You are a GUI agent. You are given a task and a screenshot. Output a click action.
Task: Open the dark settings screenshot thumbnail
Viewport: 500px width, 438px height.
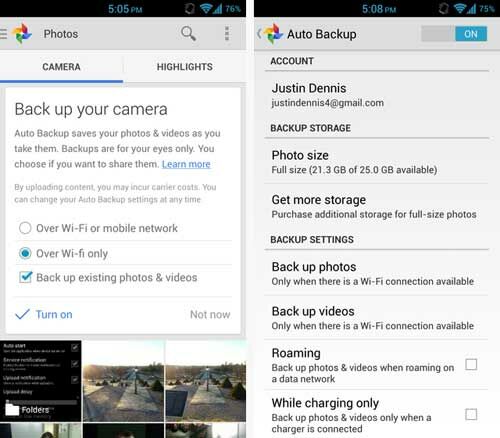point(41,381)
